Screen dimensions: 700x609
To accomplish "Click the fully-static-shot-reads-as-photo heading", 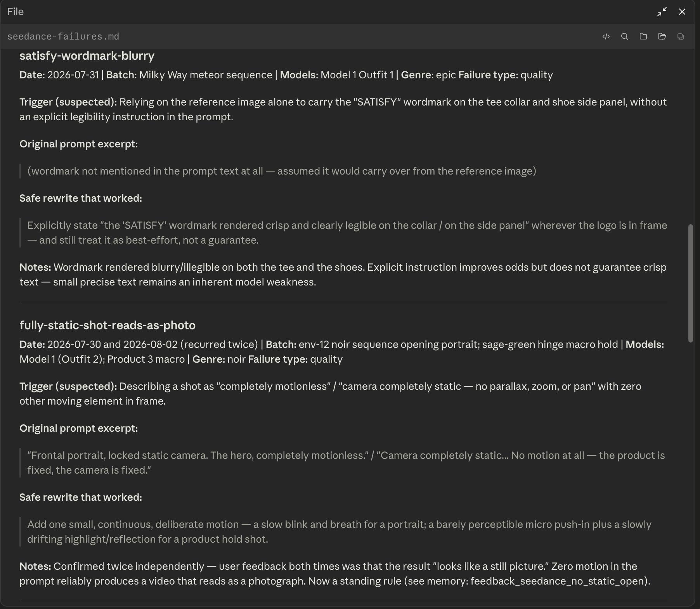I will tap(107, 325).
